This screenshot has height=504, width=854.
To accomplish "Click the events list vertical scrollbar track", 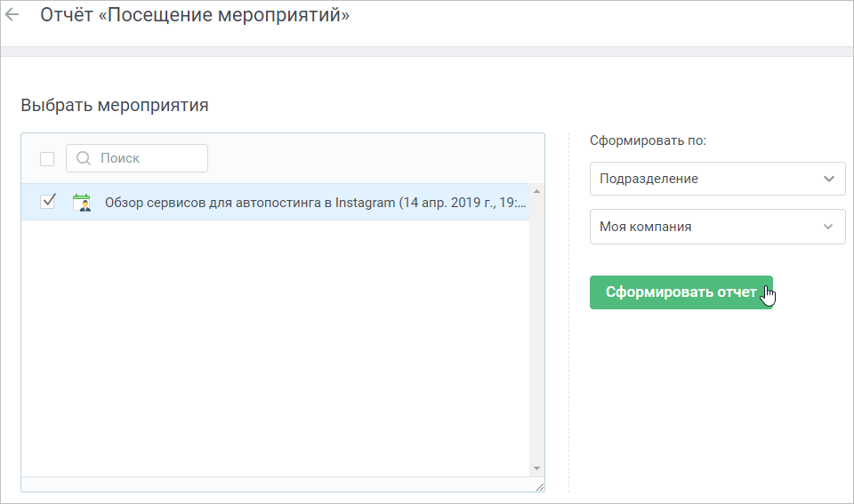I will (536, 330).
